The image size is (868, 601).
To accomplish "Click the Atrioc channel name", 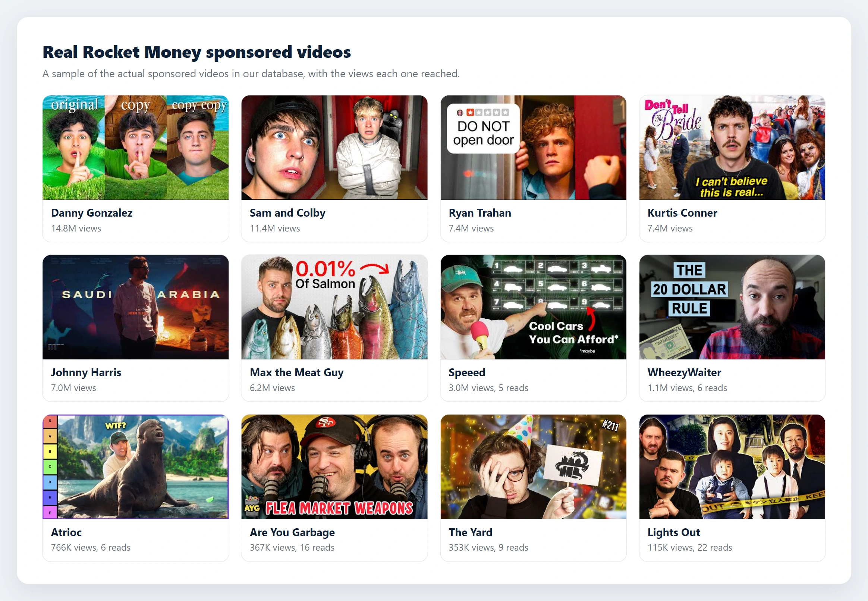I will click(x=66, y=532).
